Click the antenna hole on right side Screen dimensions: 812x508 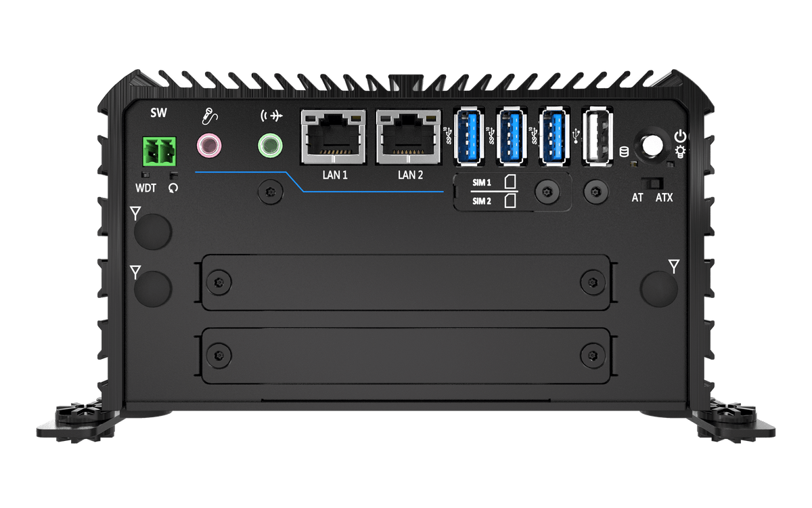pyautogui.click(x=658, y=289)
